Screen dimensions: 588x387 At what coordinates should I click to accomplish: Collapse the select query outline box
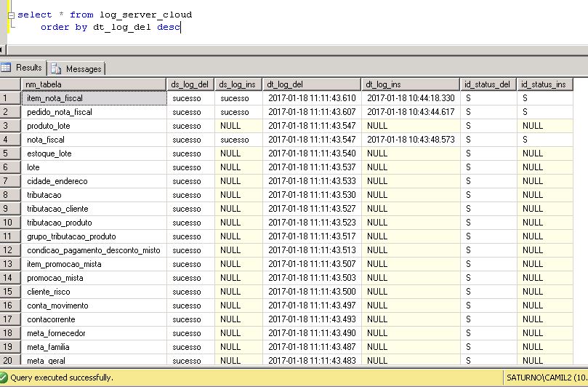(x=11, y=15)
